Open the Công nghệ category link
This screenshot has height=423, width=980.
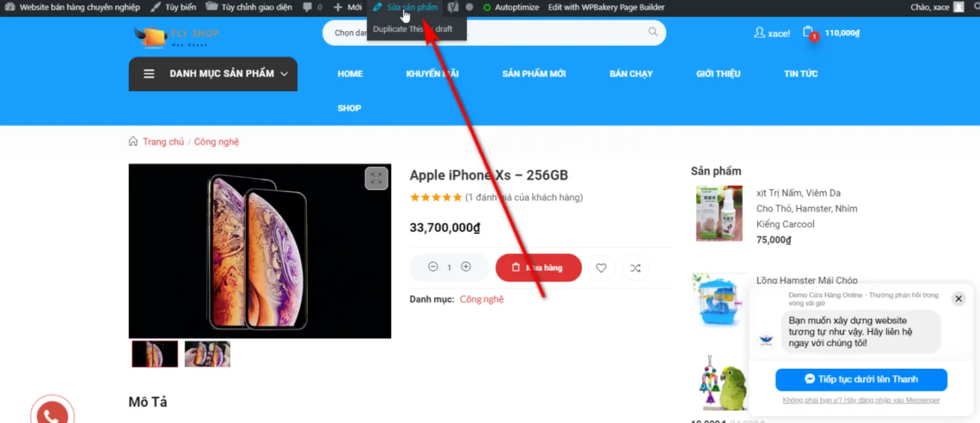click(482, 299)
